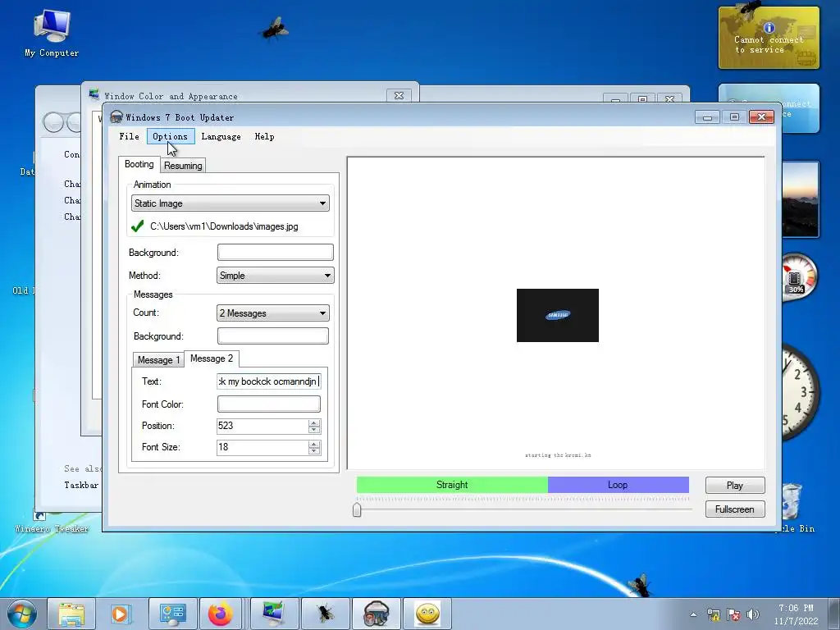
Task: Close the Window Color and Appearance dialog
Action: pyautogui.click(x=399, y=95)
